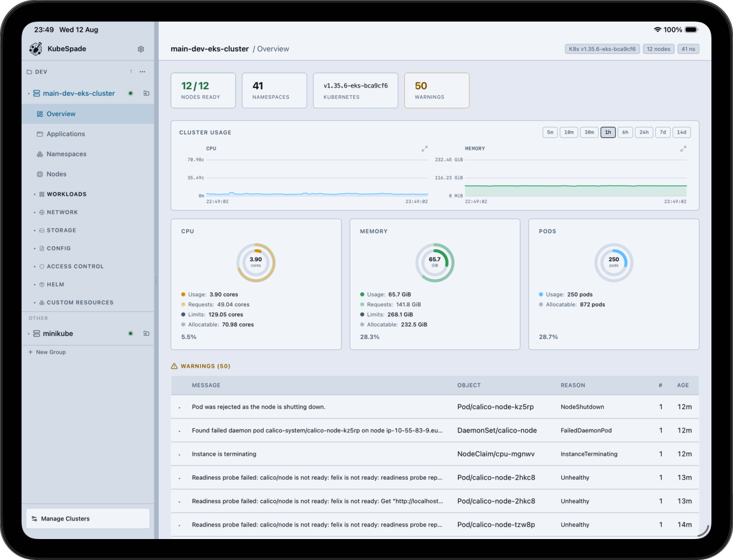Expand the Memory chart to fullscreen
The height and width of the screenshot is (560, 733).
[683, 149]
